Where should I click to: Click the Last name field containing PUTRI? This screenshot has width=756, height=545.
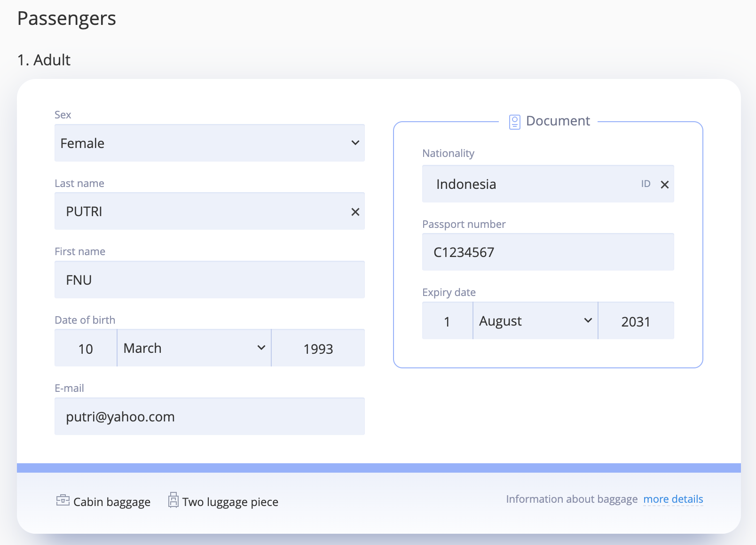[202, 211]
